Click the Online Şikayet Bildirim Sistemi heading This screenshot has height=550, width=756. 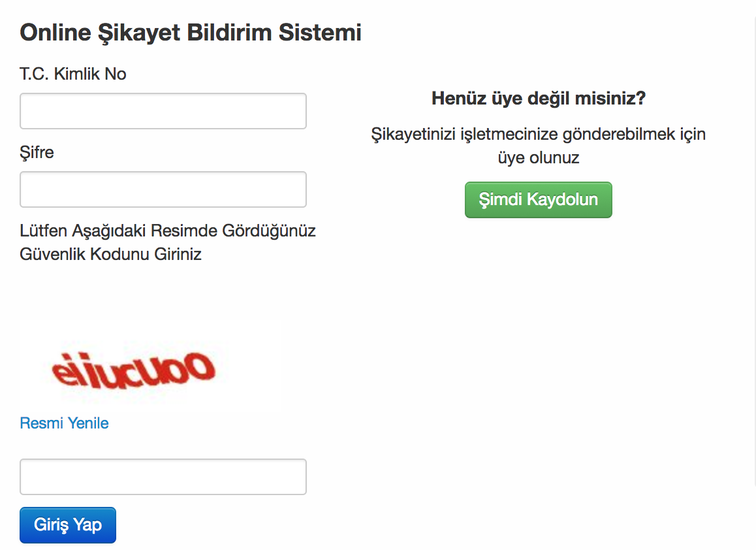tap(191, 33)
